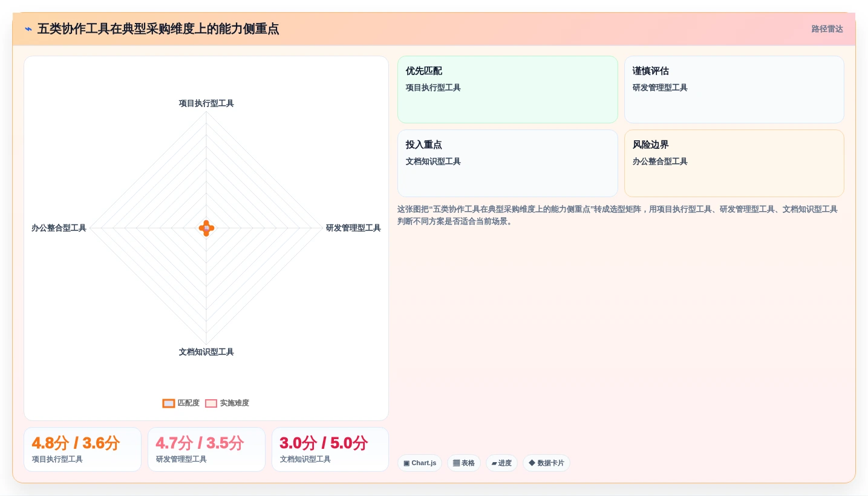Click 办公整合型工具 text in 风险边界 card
The image size is (868, 496).
tap(660, 162)
